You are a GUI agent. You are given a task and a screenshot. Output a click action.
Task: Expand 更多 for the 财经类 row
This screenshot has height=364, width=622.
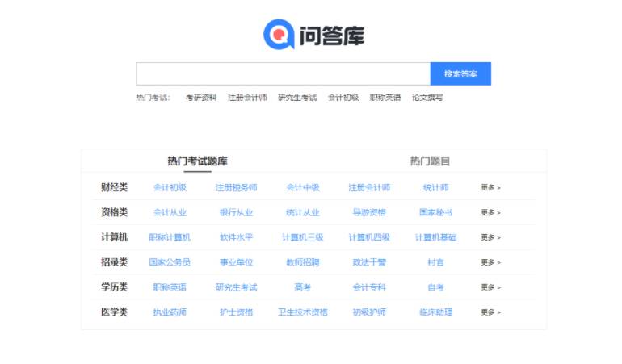point(490,187)
